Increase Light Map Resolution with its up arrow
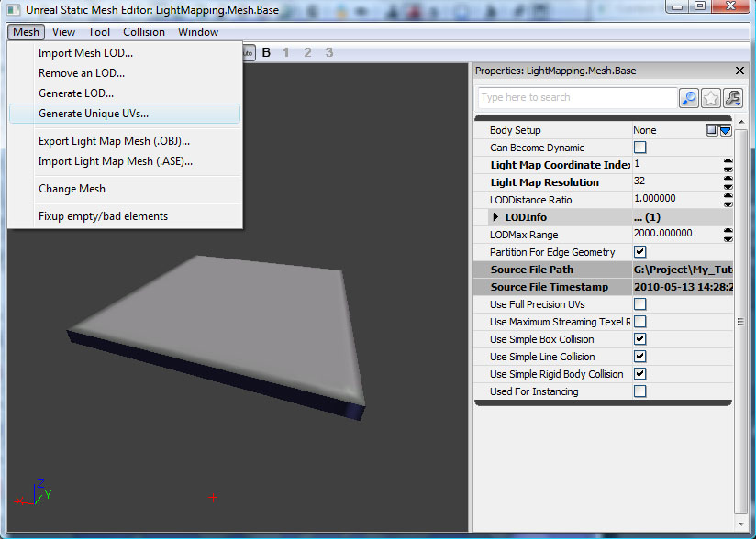The height and width of the screenshot is (539, 756). tap(728, 178)
